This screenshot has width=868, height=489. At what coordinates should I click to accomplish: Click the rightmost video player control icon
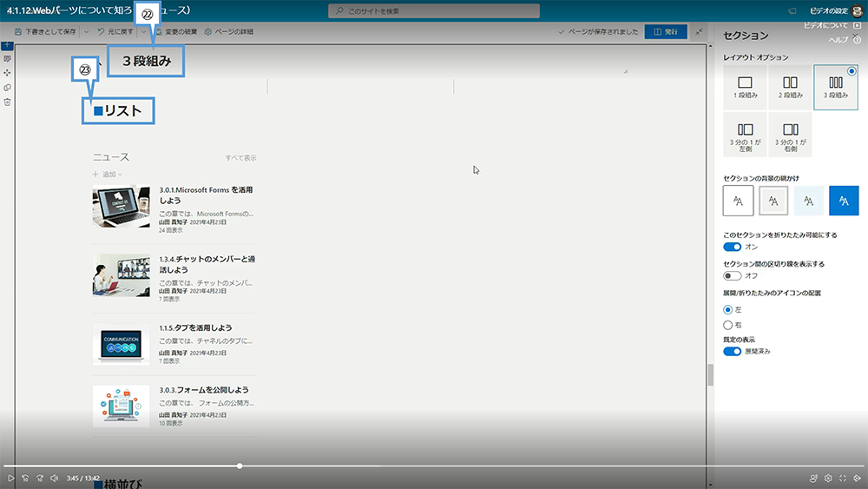point(857,478)
